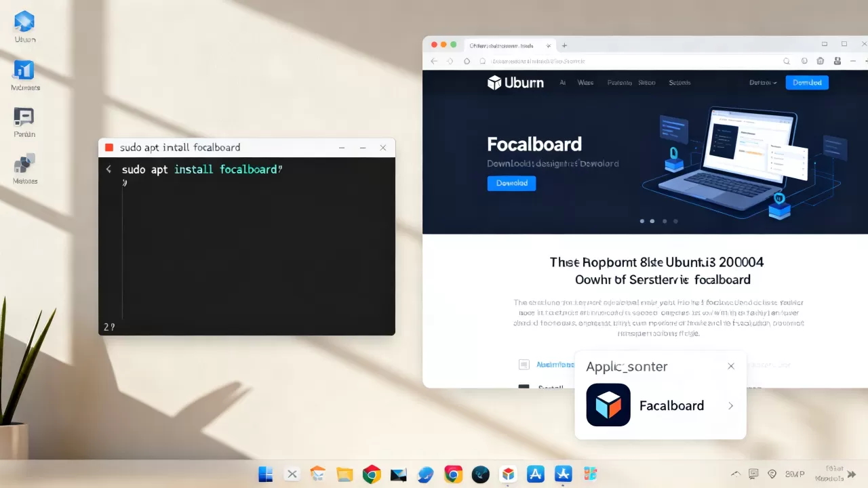Open the round Chrome icon in taskbar
Screen dimensions: 868x488
pos(453,474)
